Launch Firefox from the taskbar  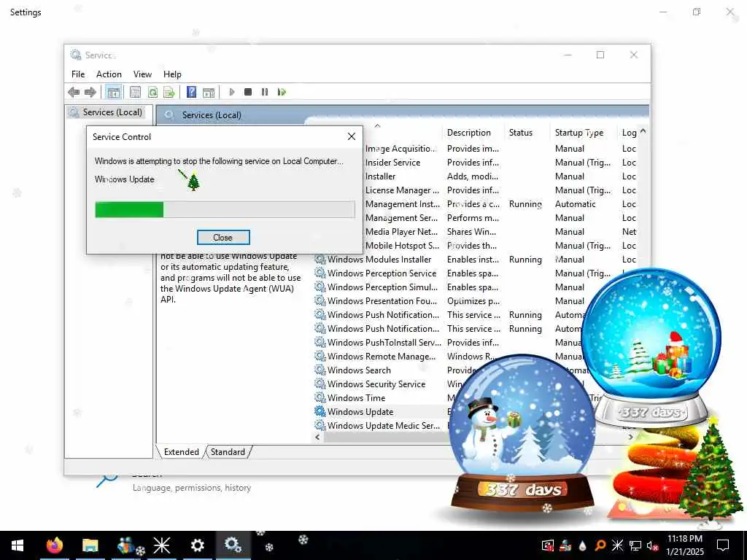point(55,545)
